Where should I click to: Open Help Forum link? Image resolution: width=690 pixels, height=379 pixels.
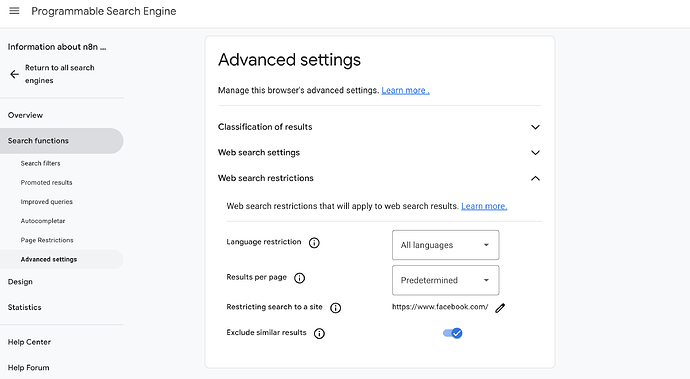point(28,368)
